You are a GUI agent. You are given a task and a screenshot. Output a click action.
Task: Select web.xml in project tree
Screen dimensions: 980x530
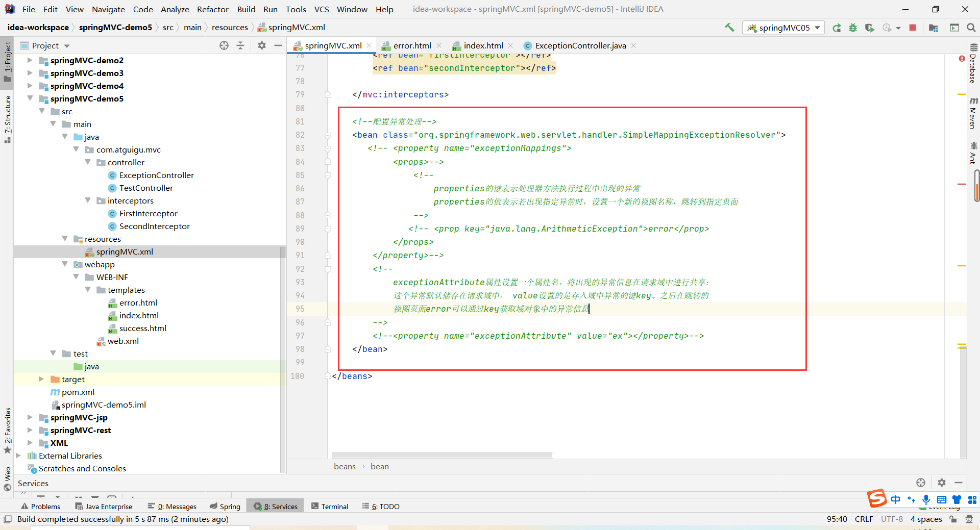[x=123, y=341]
